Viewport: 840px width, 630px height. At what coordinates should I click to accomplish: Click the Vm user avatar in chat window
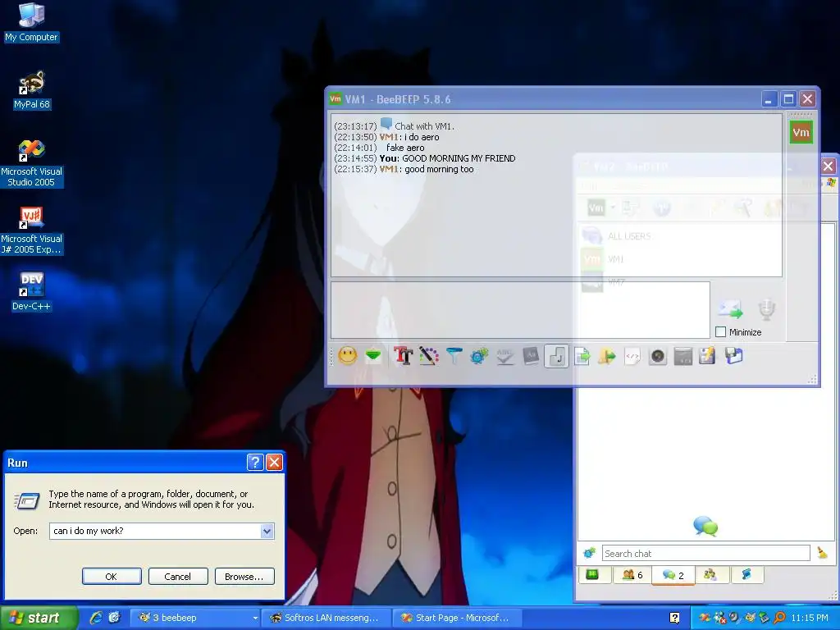point(801,132)
